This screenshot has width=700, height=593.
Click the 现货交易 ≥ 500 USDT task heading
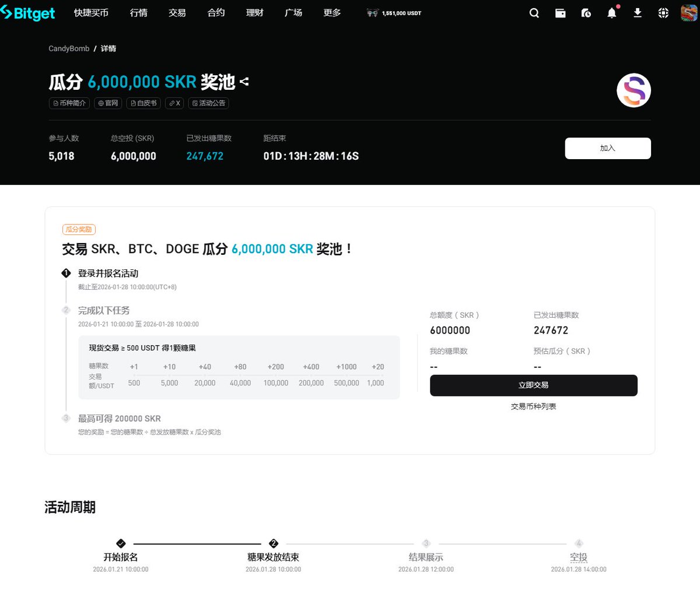coord(142,348)
